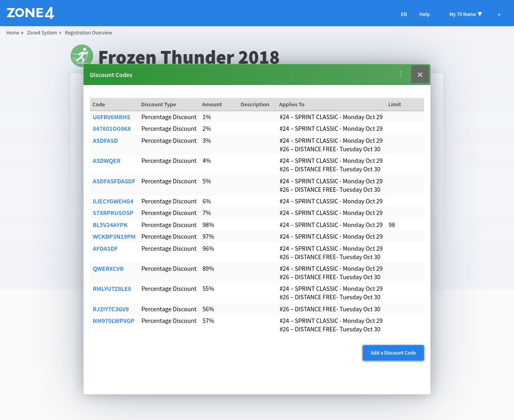Click Registration Overview breadcrumb
Image resolution: width=514 pixels, height=420 pixels.
88,33
